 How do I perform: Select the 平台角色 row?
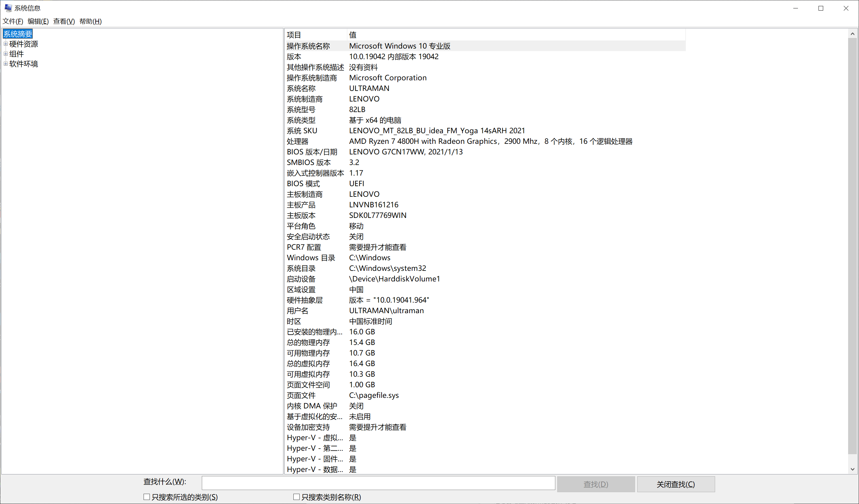(485, 226)
